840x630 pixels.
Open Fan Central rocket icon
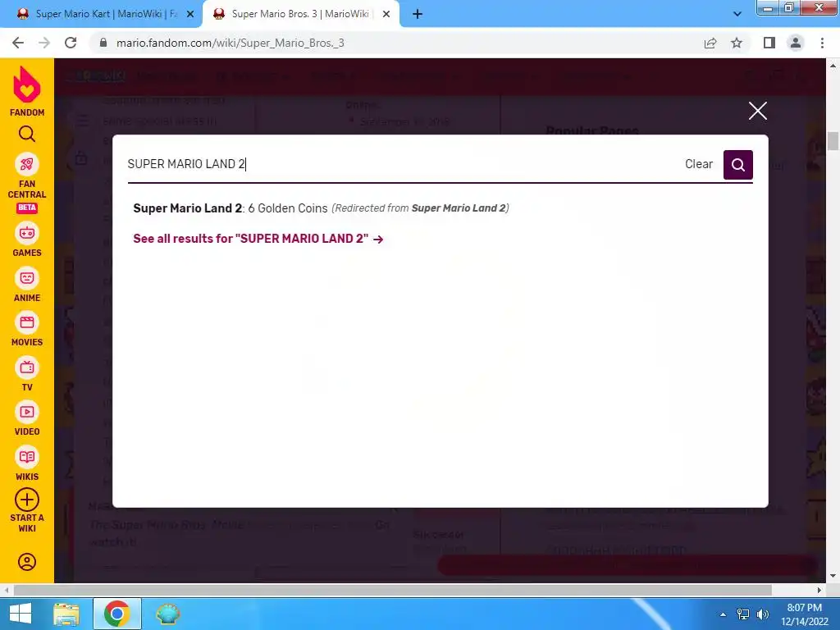27,164
